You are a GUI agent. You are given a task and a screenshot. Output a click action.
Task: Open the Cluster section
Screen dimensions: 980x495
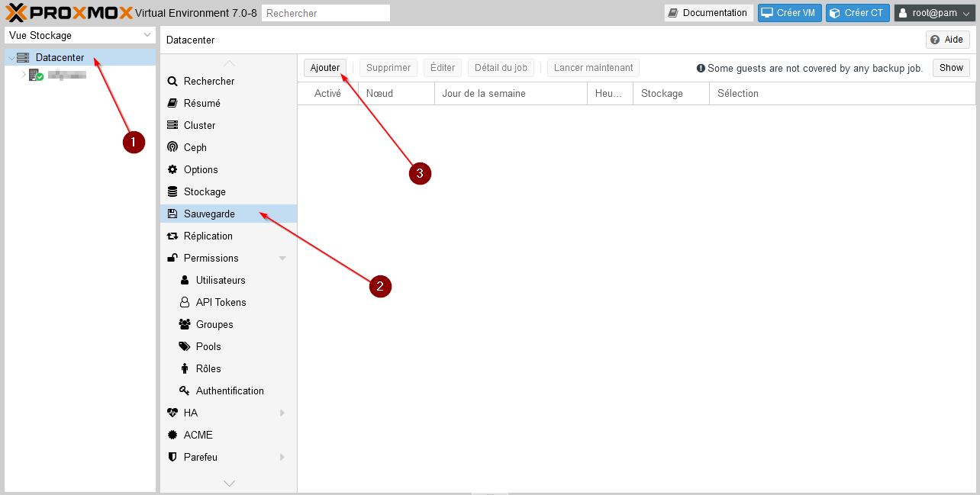pyautogui.click(x=199, y=125)
